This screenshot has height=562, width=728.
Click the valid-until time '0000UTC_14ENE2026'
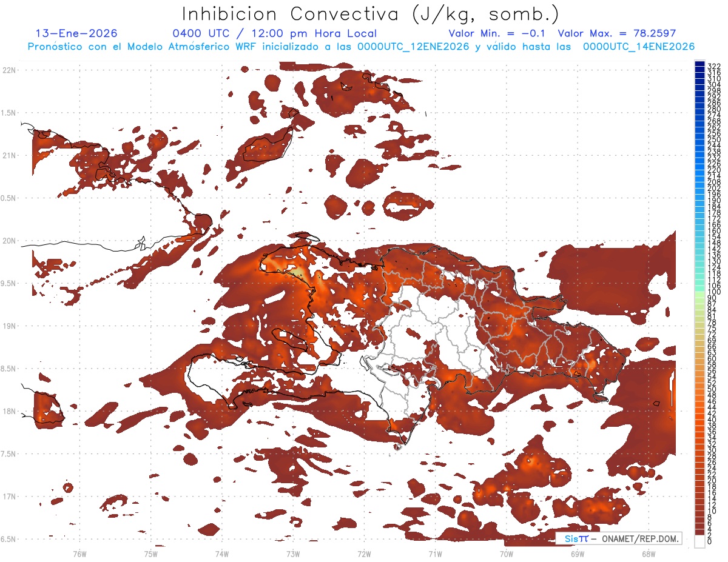(639, 47)
